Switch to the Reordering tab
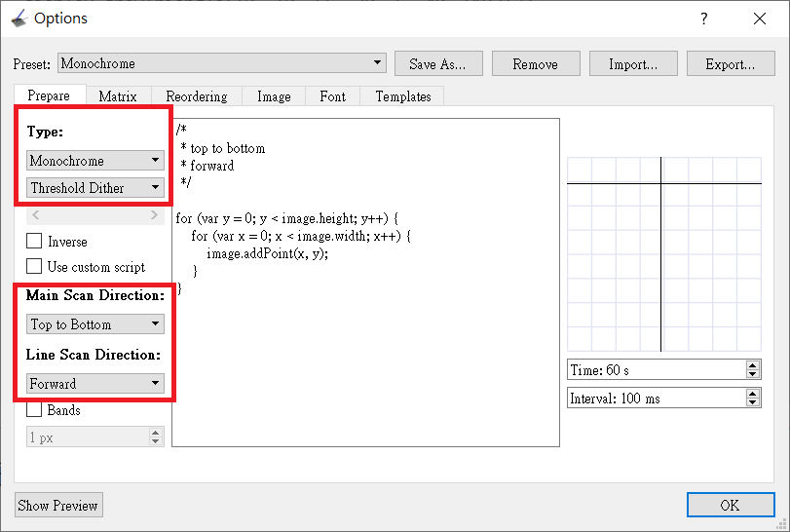 click(196, 96)
